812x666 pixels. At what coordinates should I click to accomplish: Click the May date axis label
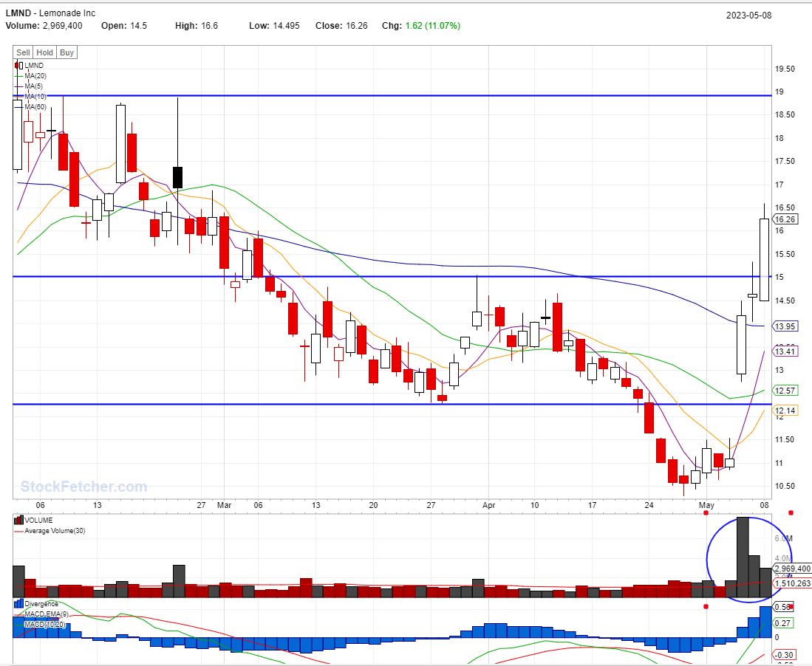(x=706, y=505)
